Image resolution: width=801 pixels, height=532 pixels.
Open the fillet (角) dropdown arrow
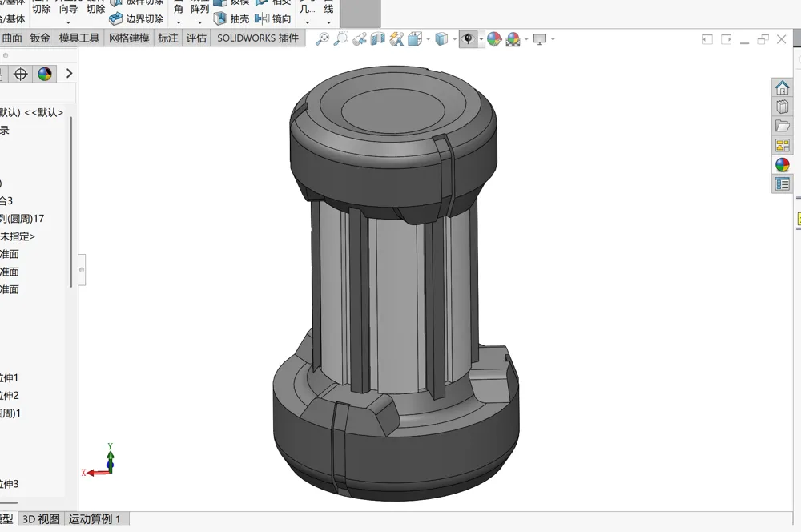coord(179,22)
